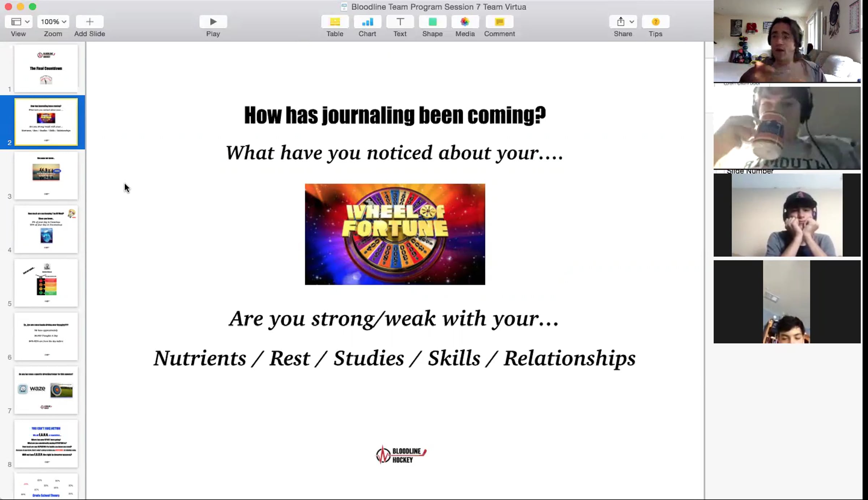Select the video tile of person in cap
The height and width of the screenshot is (500, 868).
click(787, 215)
